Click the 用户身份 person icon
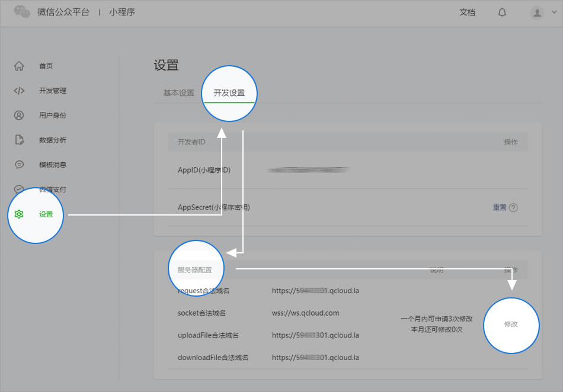Image resolution: width=563 pixels, height=392 pixels. (19, 115)
